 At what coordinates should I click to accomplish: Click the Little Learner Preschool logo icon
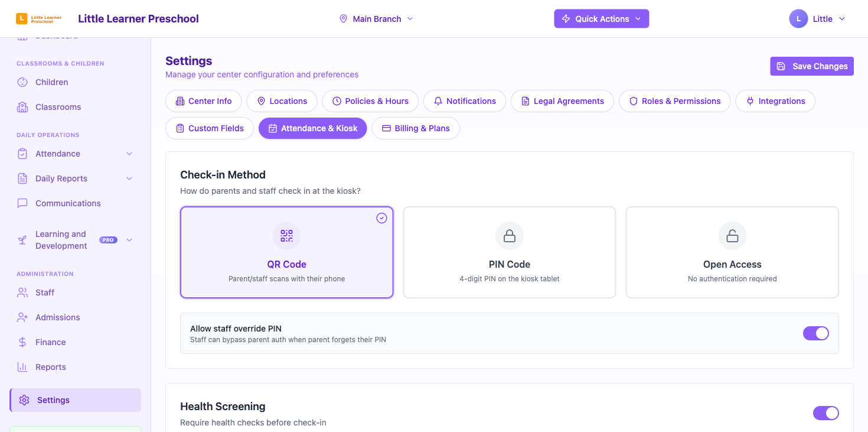pyautogui.click(x=22, y=19)
